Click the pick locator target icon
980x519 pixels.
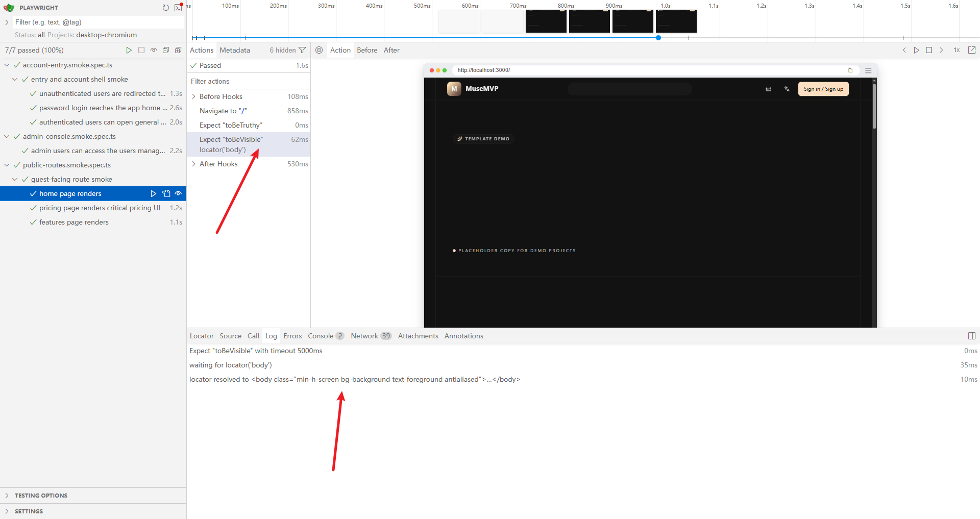(x=319, y=50)
